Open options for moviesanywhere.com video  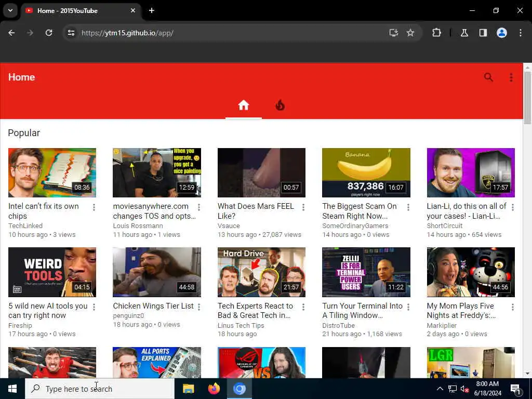click(199, 207)
